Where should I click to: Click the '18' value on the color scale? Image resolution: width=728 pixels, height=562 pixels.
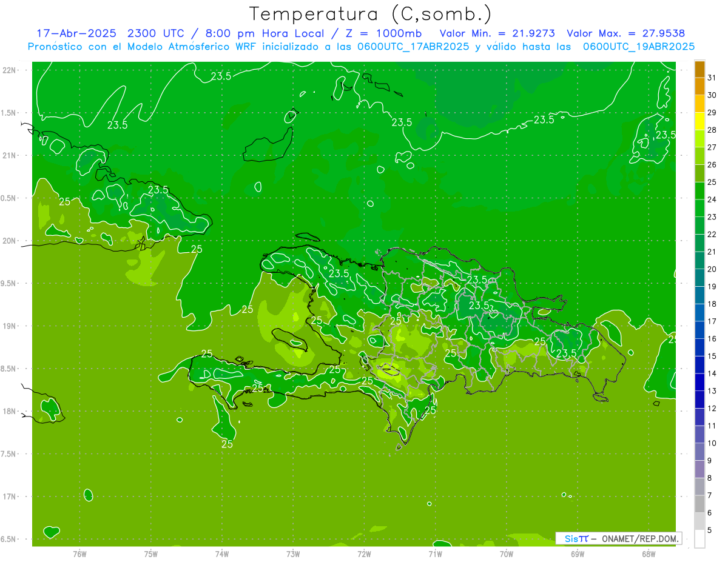[x=712, y=304]
